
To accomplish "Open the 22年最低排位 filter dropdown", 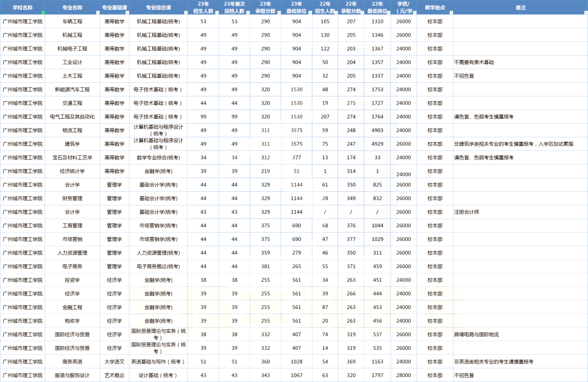I will click(389, 13).
